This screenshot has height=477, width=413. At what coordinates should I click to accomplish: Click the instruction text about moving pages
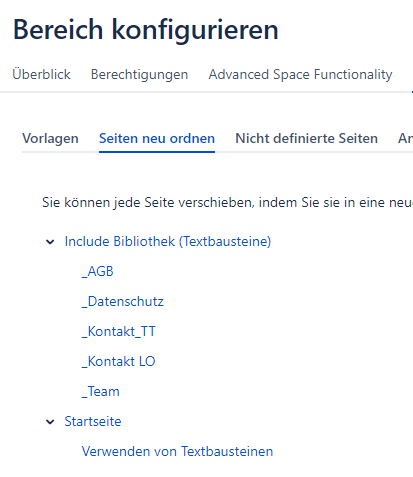[x=227, y=202]
